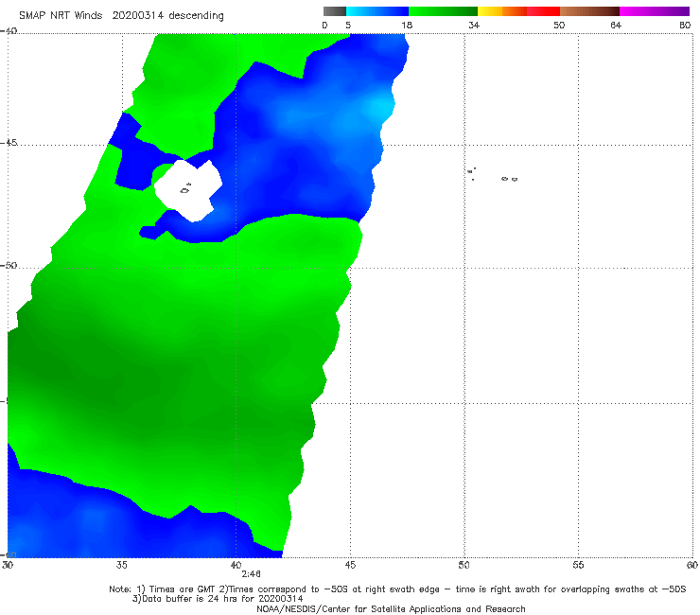Click the color bar label '18'
This screenshot has height=615, width=700.
407,26
